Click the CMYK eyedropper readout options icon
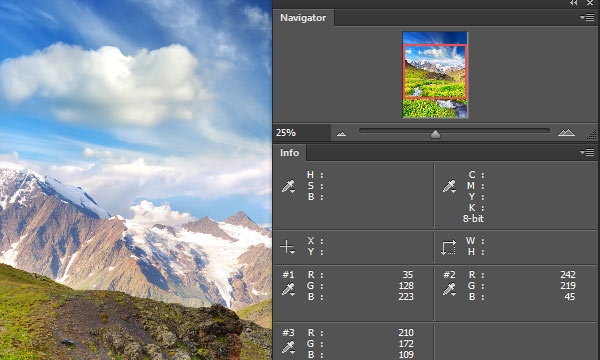The width and height of the screenshot is (600, 360). click(449, 186)
